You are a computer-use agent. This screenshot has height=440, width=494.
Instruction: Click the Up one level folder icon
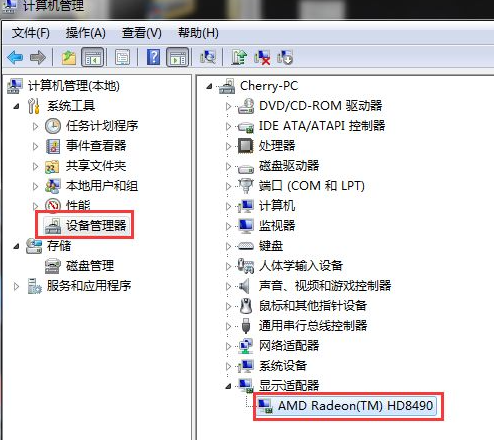[x=69, y=58]
